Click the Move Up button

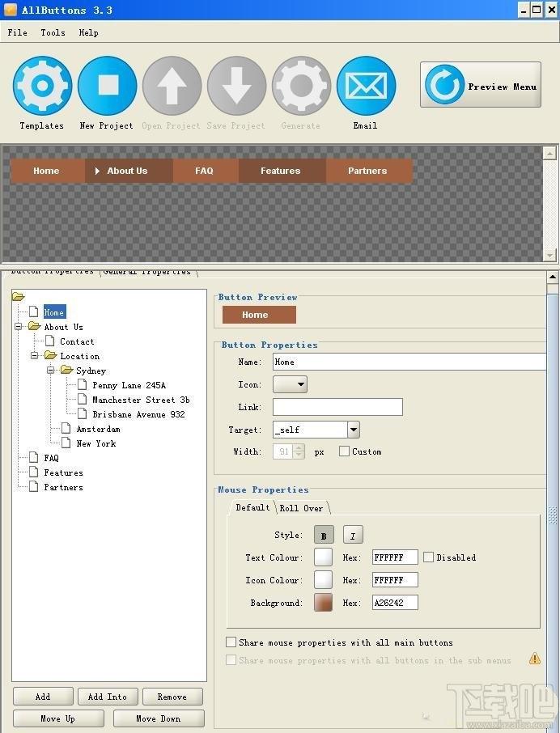(58, 718)
